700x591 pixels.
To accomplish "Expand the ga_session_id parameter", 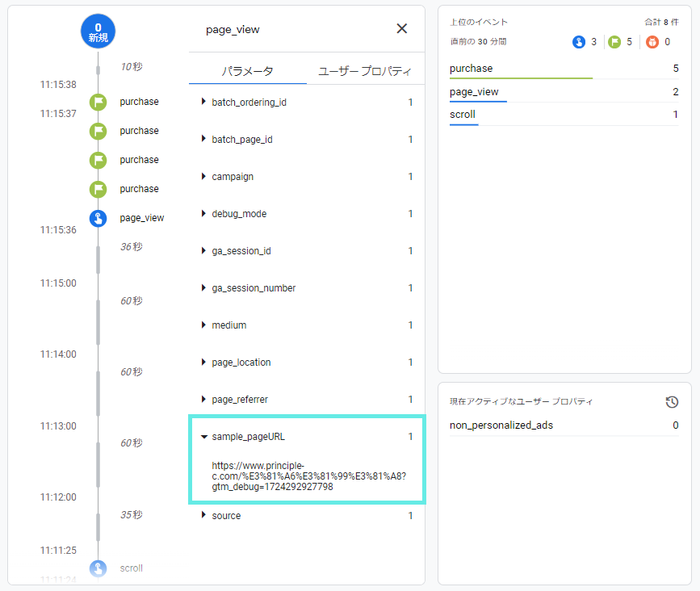I will [x=241, y=251].
